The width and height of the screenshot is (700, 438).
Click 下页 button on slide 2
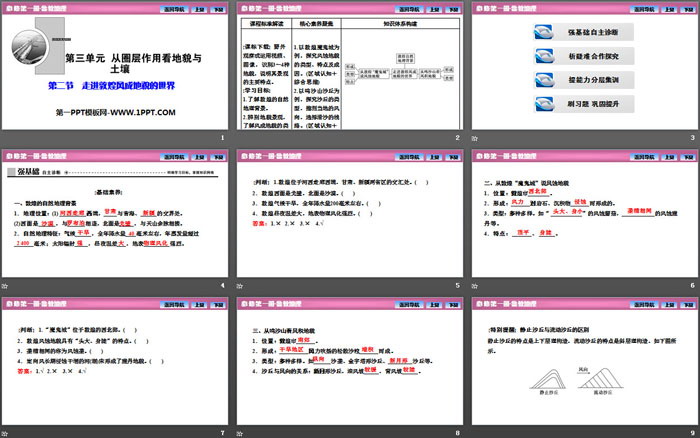(453, 9)
